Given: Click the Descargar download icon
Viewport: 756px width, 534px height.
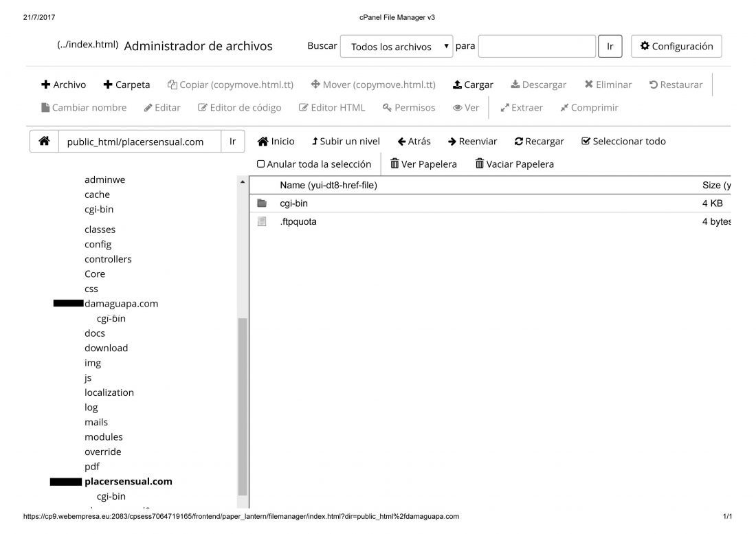Looking at the screenshot, I should click(515, 85).
